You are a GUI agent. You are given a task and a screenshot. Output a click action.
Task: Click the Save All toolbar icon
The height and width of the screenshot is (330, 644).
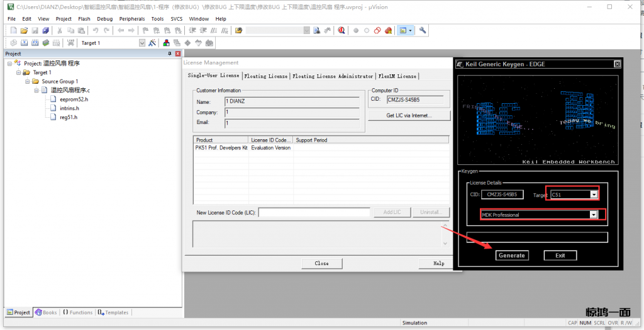(45, 30)
